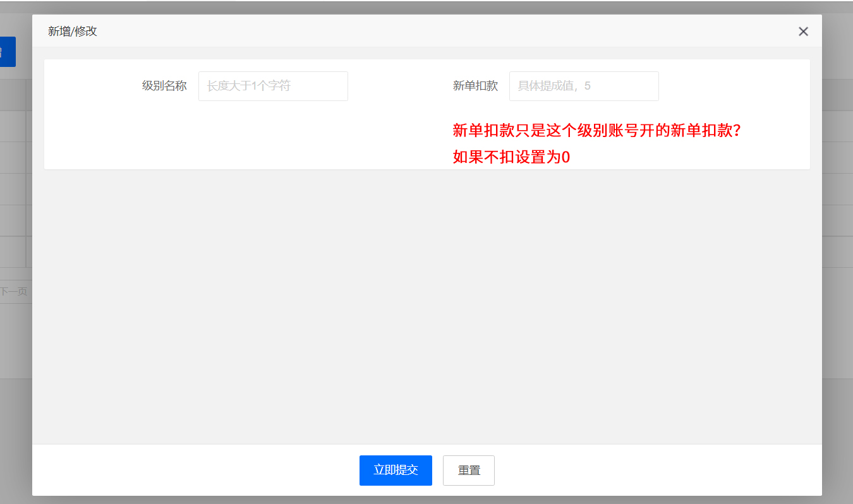Click the dimmed overlay below the dialog
Viewport: 853px width, 504px height.
coord(427,500)
